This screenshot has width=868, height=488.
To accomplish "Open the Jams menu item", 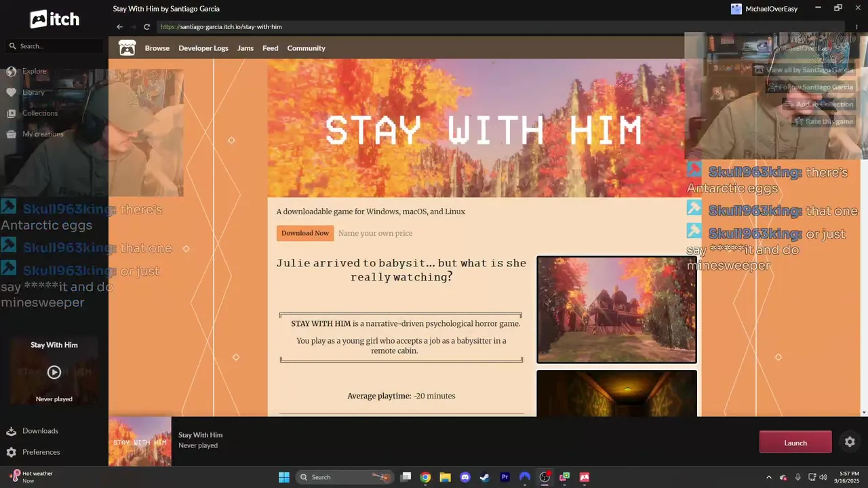I will (245, 48).
